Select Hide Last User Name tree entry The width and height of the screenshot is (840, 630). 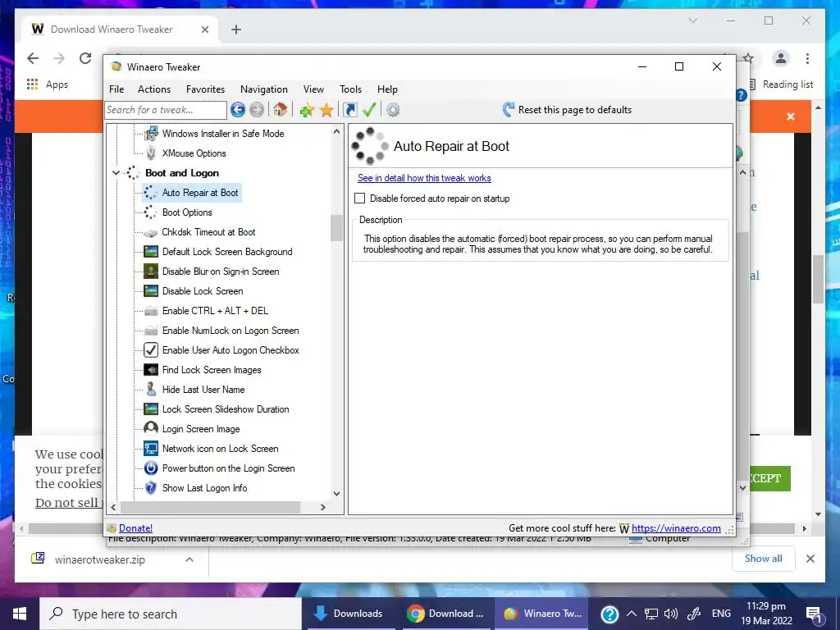pyautogui.click(x=203, y=390)
